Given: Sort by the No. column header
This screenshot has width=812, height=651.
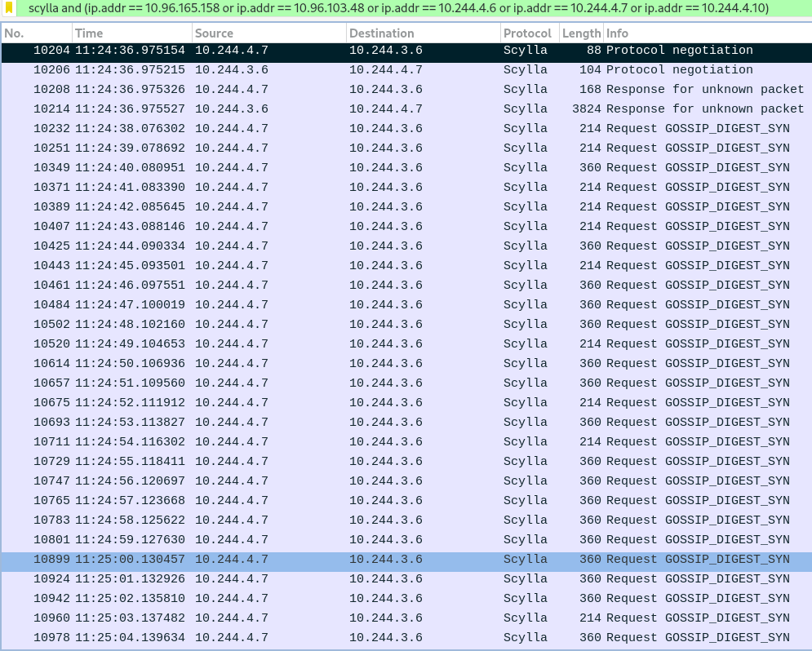Looking at the screenshot, I should pos(36,33).
